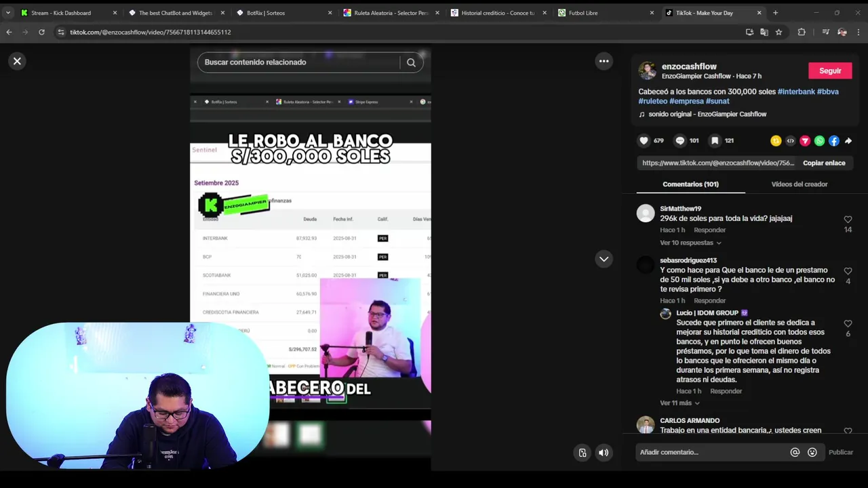Viewport: 868px width, 488px height.
Task: Open tab search dropdown arrow
Action: pos(8,13)
